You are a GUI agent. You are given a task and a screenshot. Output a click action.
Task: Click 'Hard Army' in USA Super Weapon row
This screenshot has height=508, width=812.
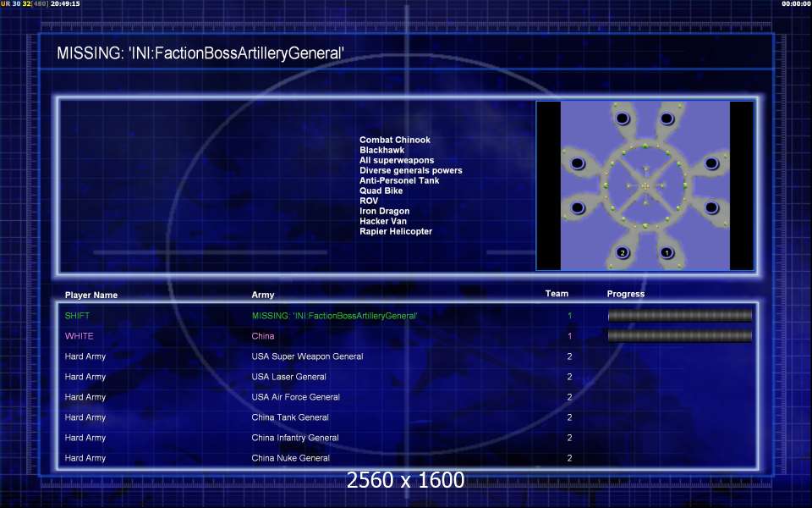pyautogui.click(x=85, y=356)
